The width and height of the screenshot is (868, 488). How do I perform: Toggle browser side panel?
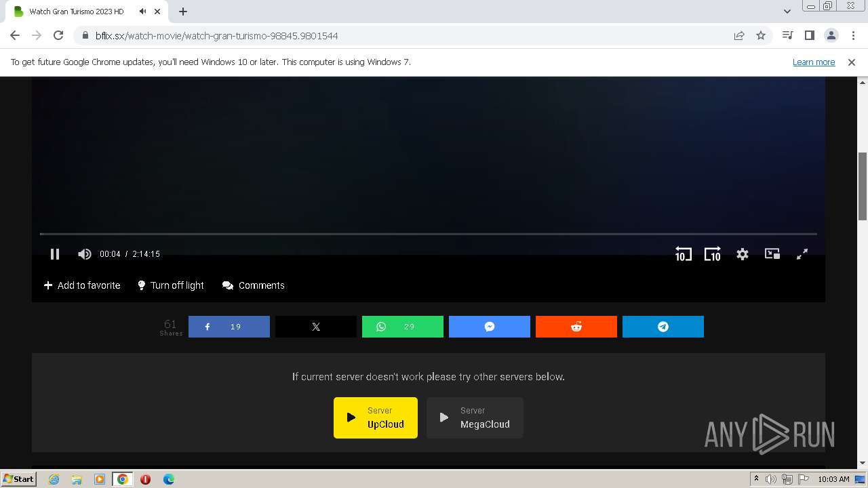click(x=810, y=35)
